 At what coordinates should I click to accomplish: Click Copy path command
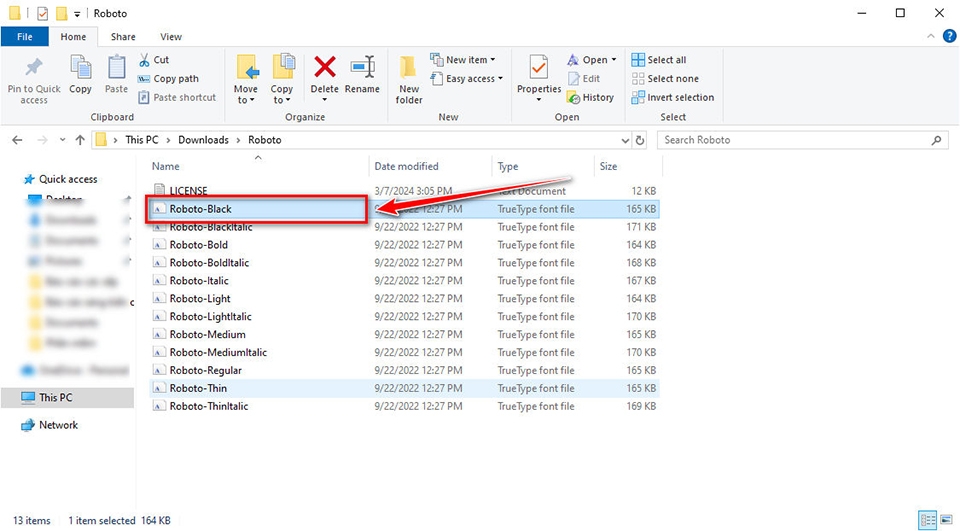click(168, 78)
